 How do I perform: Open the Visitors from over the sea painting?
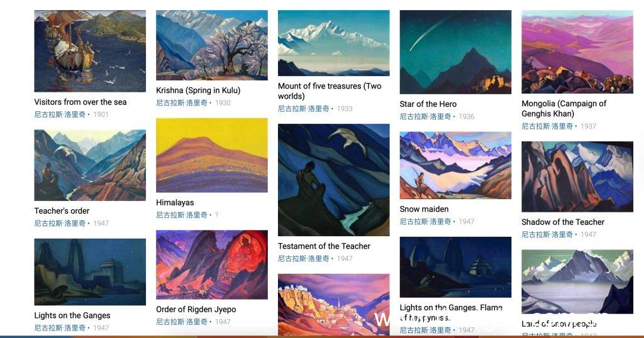(x=90, y=51)
